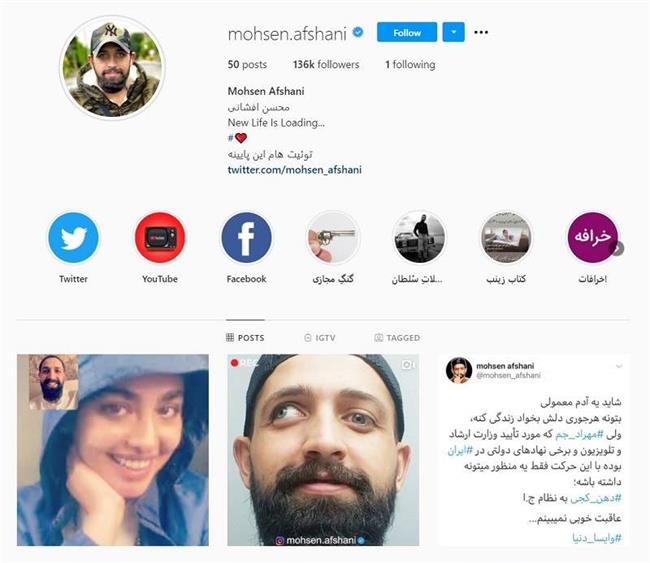This screenshot has width=650, height=563.
Task: Expand the suggested accounts dropdown arrow
Action: [454, 32]
